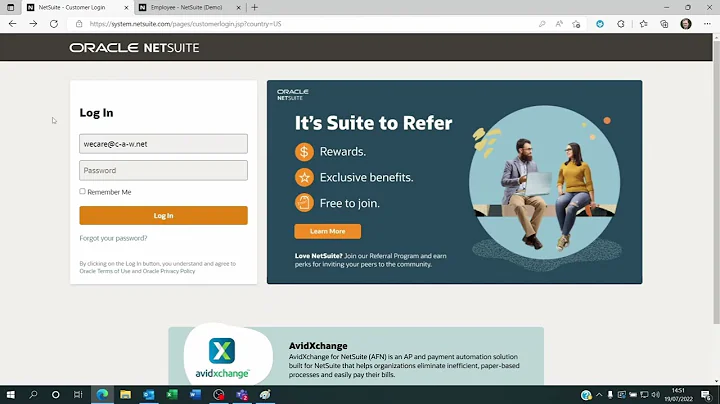
Task: Click the It's Suite to Refer heading
Action: click(373, 123)
